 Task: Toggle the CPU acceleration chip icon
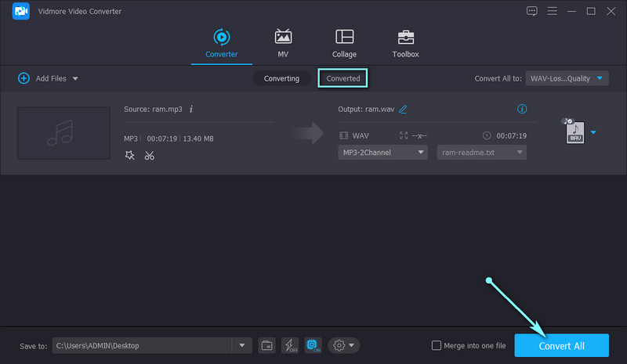313,345
